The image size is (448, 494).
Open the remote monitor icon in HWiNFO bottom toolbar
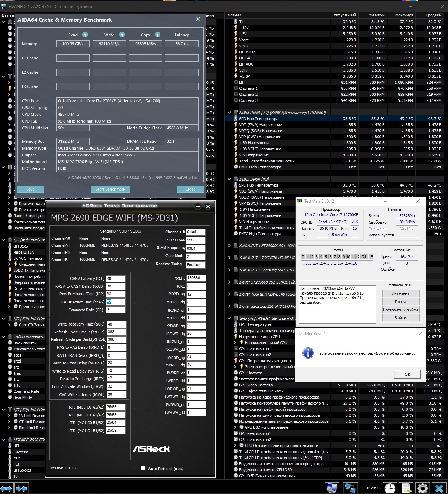[332, 488]
